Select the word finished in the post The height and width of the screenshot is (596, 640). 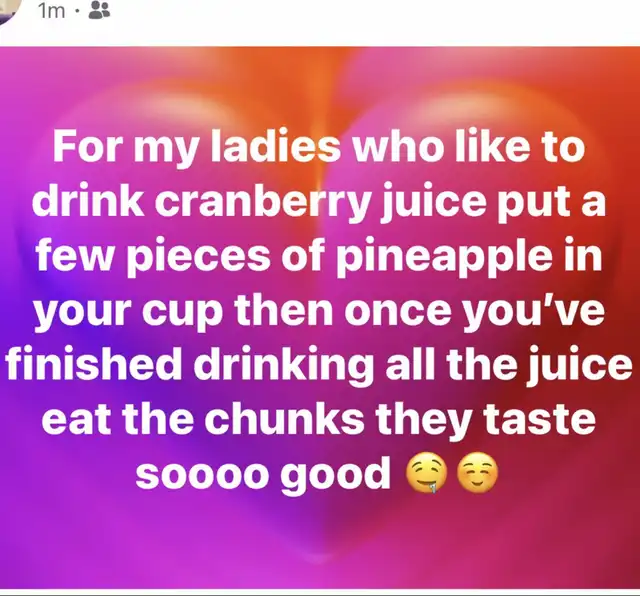pos(94,363)
